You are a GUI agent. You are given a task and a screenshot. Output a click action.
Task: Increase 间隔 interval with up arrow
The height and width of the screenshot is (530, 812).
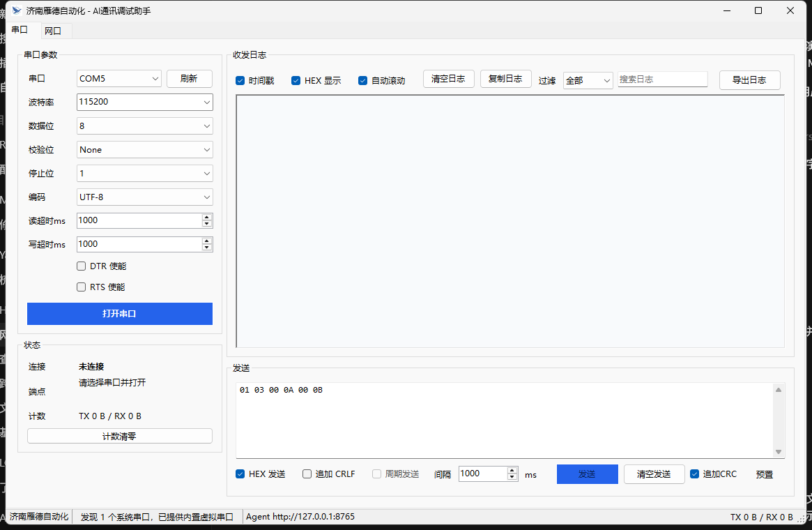pyautogui.click(x=512, y=471)
